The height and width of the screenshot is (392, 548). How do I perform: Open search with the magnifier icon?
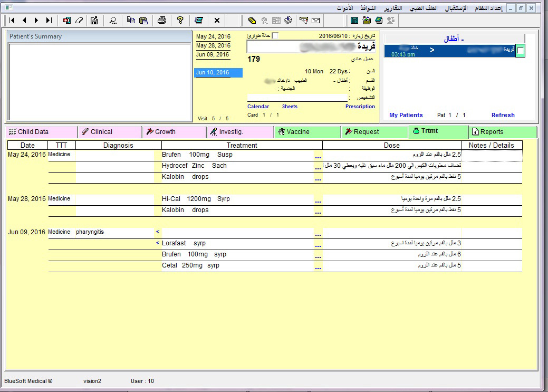click(113, 20)
